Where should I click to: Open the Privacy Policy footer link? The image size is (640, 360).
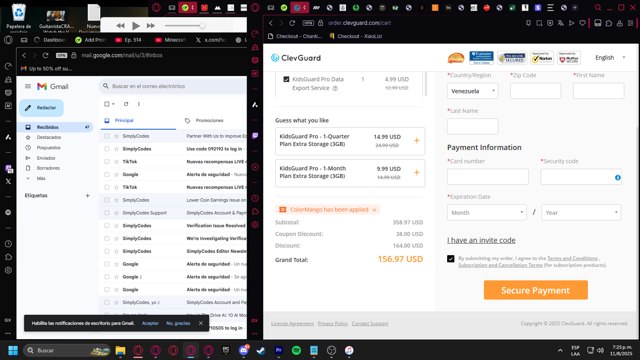click(333, 324)
